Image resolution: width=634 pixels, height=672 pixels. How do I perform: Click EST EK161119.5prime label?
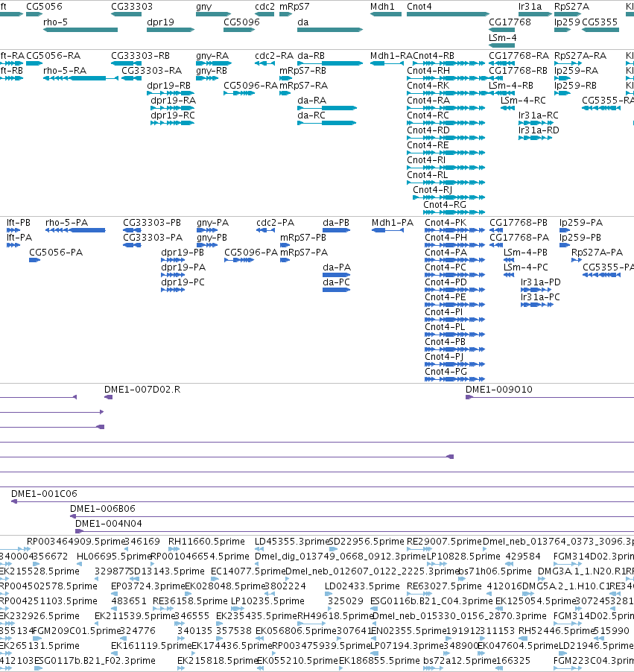[151, 646]
